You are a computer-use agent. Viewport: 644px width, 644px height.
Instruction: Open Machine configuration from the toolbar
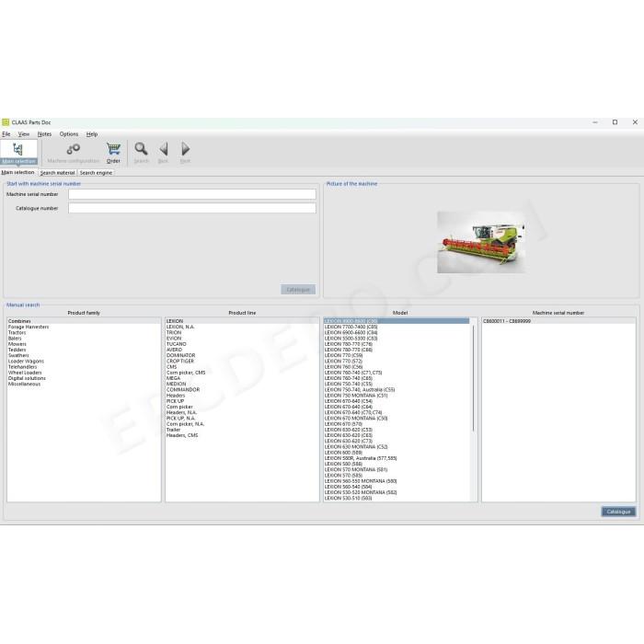pyautogui.click(x=73, y=153)
